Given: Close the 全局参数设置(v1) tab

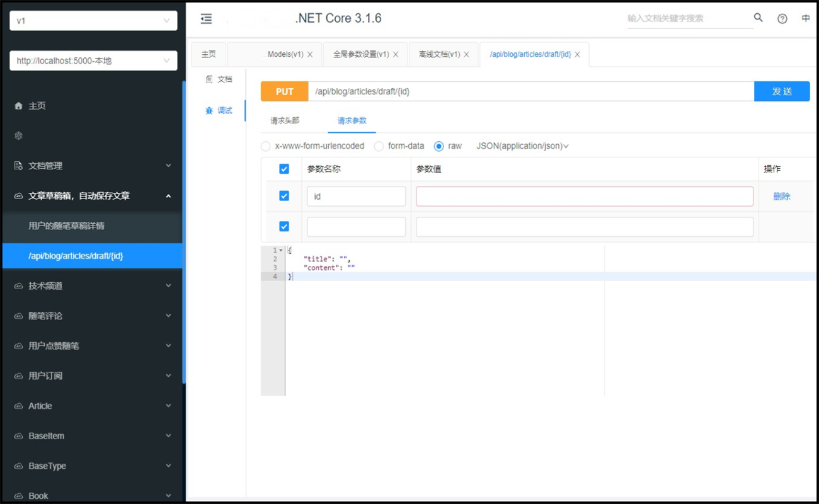Looking at the screenshot, I should click(x=396, y=55).
